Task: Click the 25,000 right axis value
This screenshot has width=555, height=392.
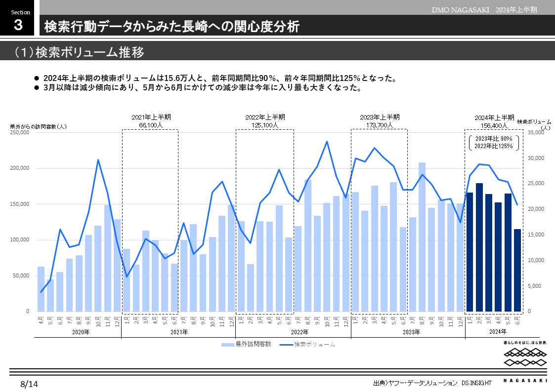Action: 536,184
